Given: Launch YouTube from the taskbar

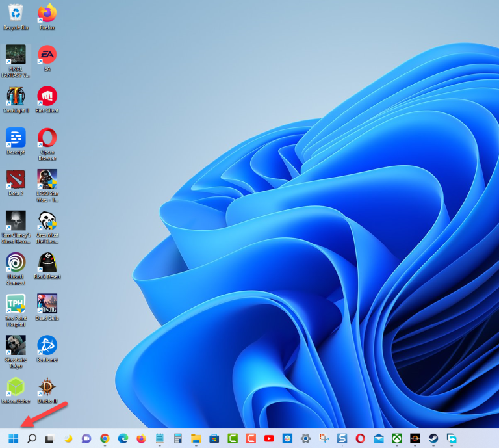Looking at the screenshot, I should pos(269,439).
